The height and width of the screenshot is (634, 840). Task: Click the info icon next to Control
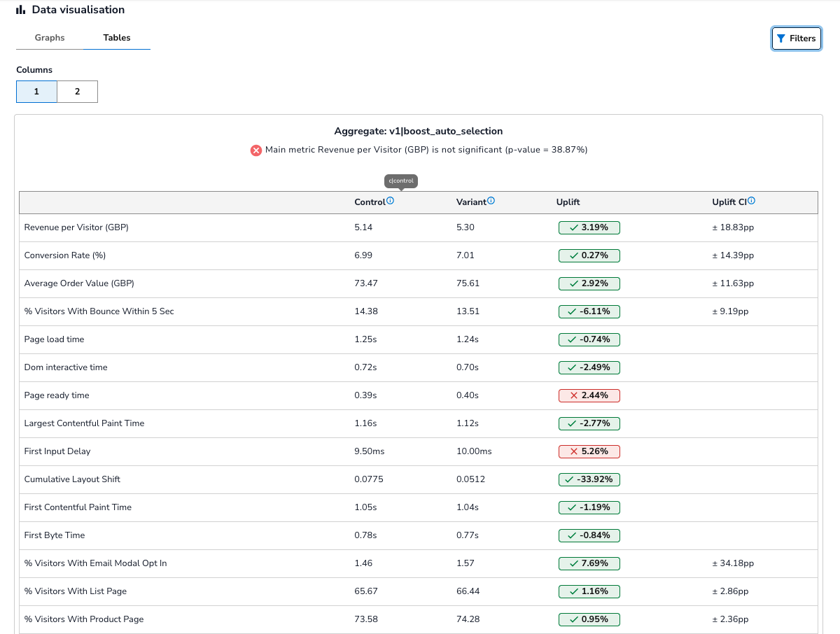391,201
